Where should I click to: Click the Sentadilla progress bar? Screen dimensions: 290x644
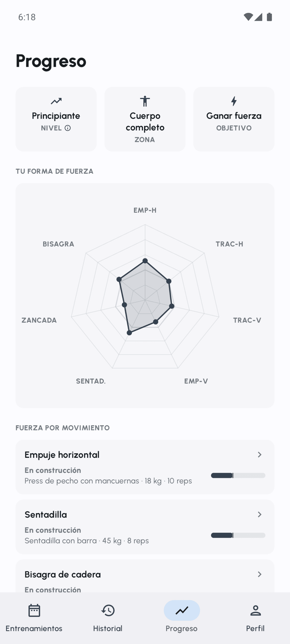pos(238,535)
